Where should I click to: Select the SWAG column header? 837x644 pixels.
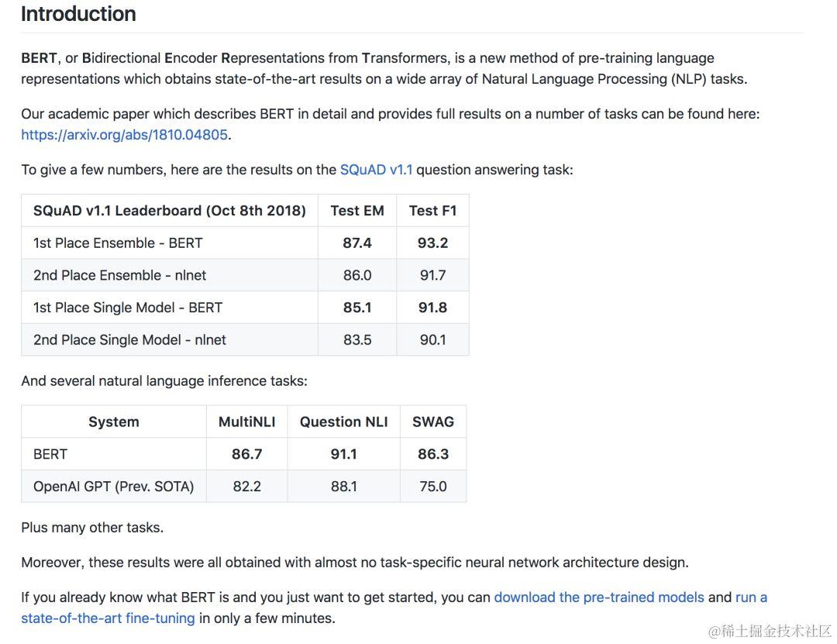coord(433,422)
